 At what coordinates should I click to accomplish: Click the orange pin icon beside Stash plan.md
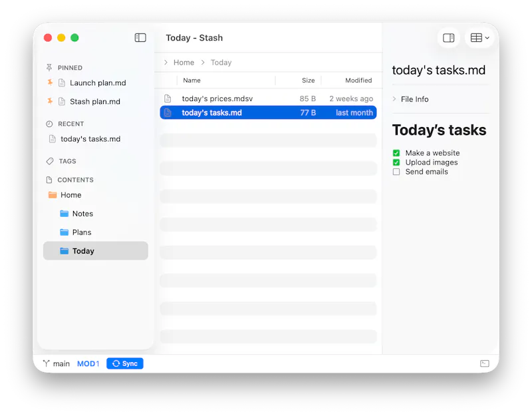pyautogui.click(x=51, y=101)
